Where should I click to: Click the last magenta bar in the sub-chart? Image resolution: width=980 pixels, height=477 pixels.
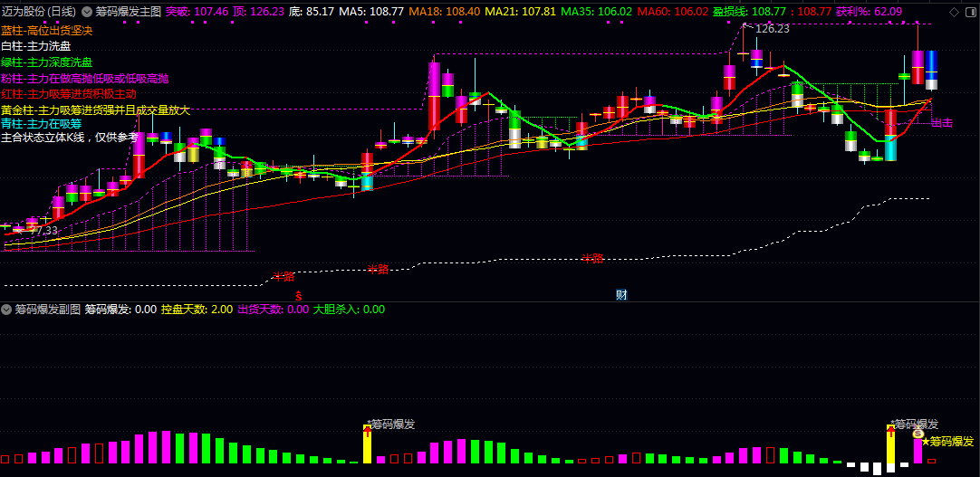coord(918,451)
